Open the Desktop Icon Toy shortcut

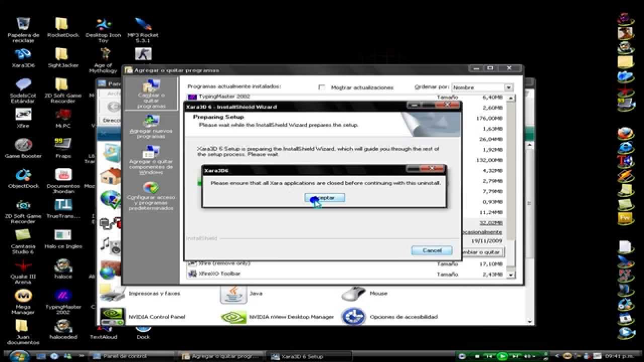pyautogui.click(x=103, y=30)
